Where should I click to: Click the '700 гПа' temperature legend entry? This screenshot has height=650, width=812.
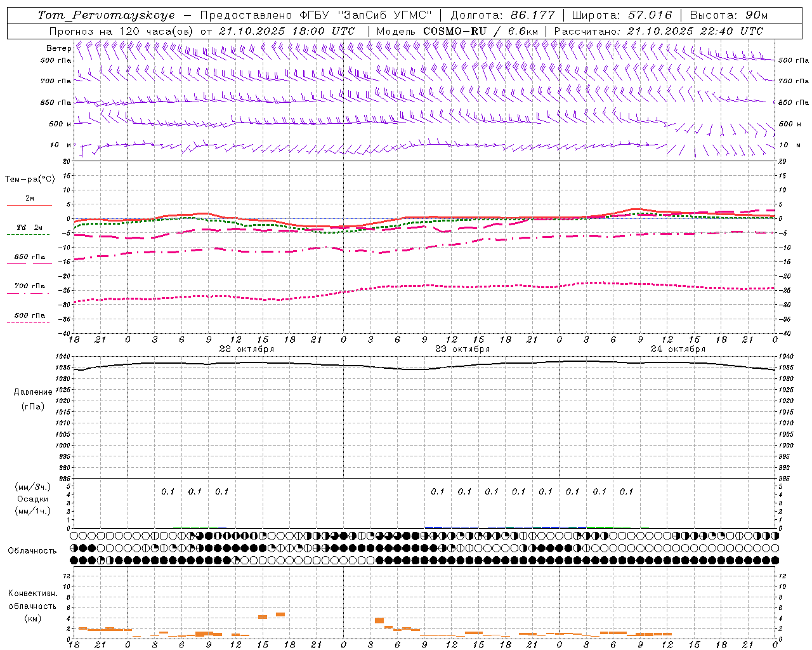30,286
